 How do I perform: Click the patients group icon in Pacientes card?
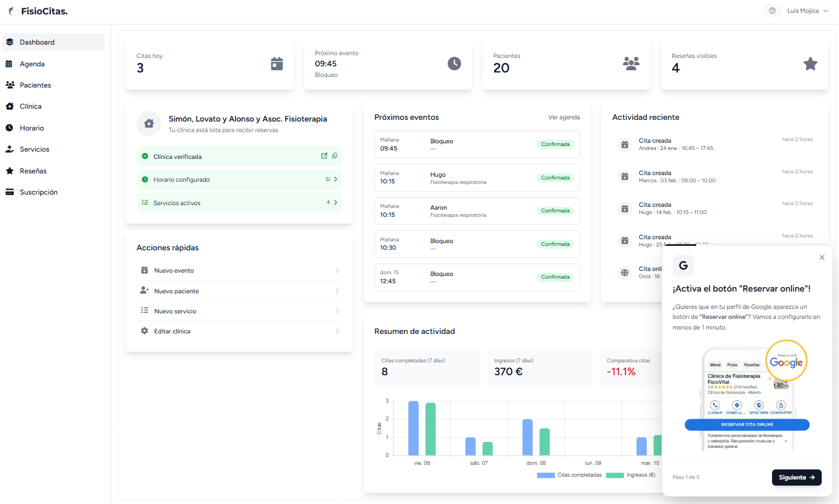(631, 63)
